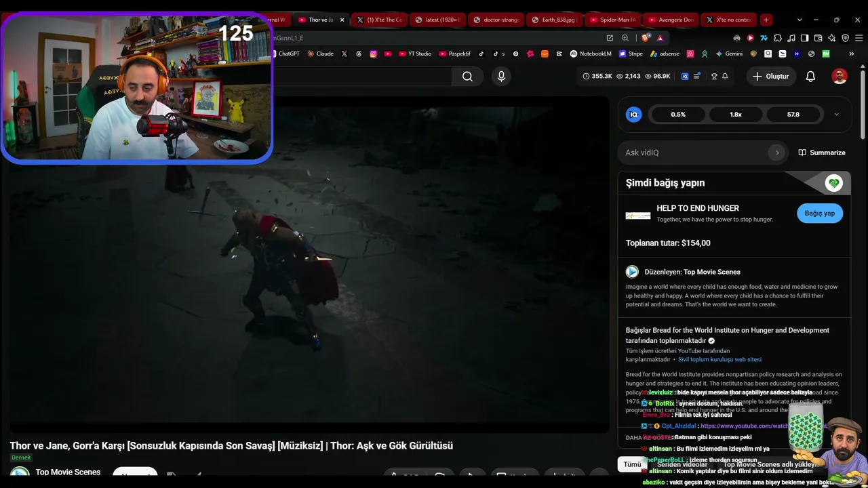Start voice search with the microphone icon

[x=501, y=77]
